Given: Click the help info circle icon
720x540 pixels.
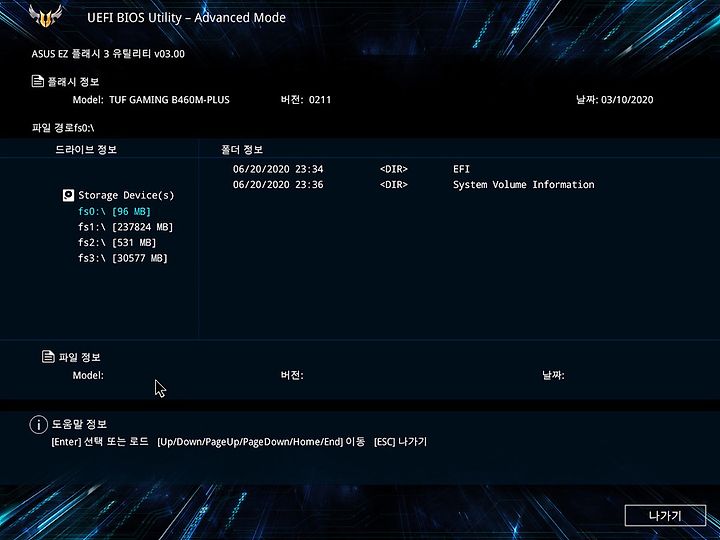Looking at the screenshot, I should 39,424.
